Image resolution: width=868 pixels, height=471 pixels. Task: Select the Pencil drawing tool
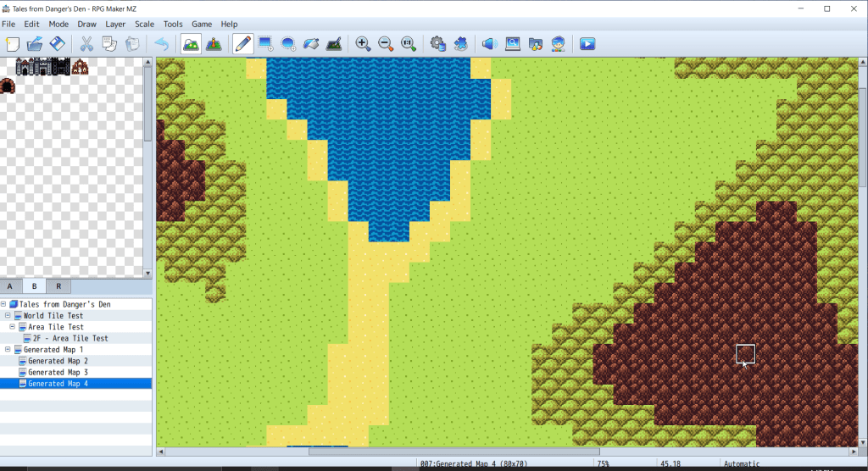(x=242, y=43)
